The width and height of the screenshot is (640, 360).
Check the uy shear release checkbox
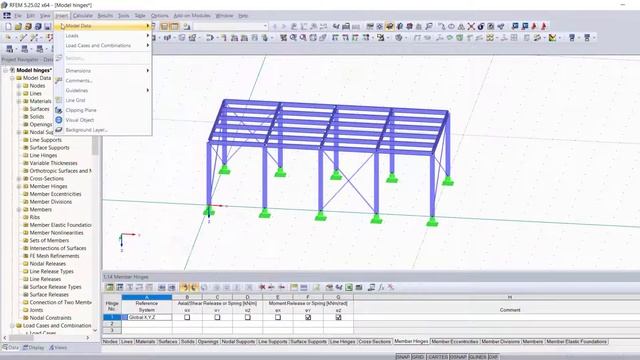(218, 317)
